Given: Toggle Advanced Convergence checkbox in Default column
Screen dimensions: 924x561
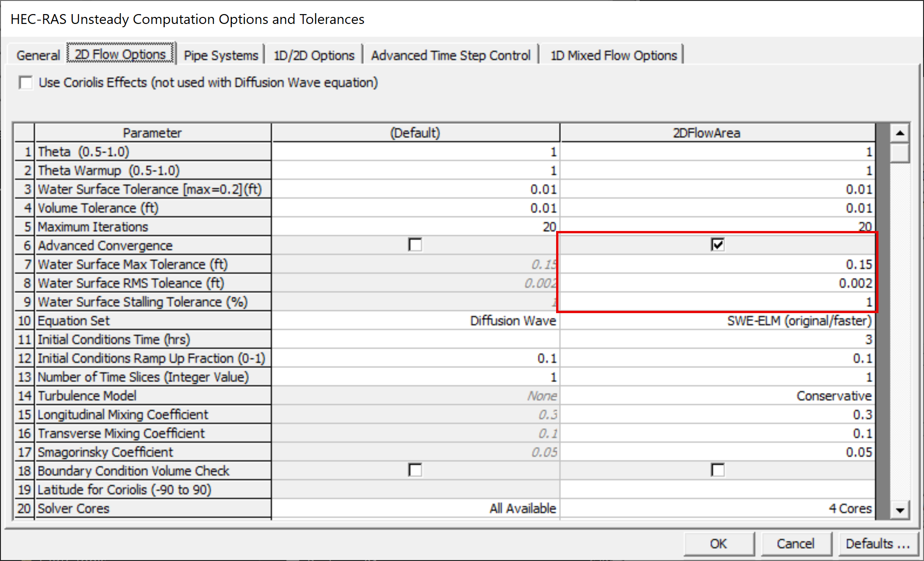Looking at the screenshot, I should (415, 245).
